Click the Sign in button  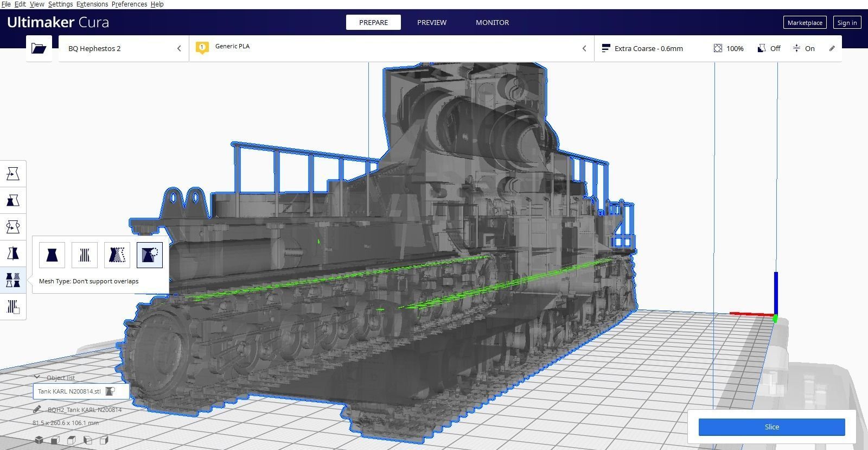click(847, 22)
